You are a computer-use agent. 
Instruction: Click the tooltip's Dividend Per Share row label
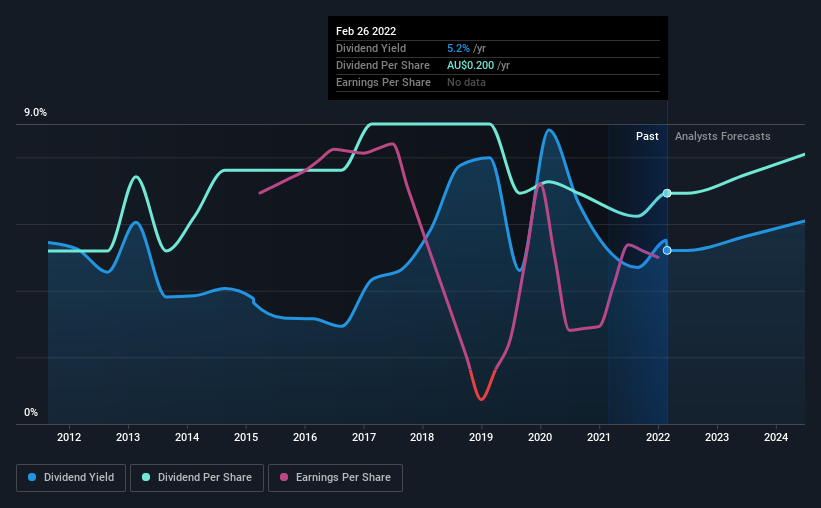tap(383, 65)
